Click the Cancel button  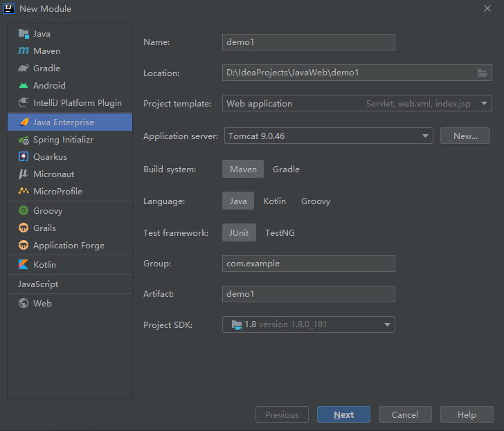[x=405, y=414]
